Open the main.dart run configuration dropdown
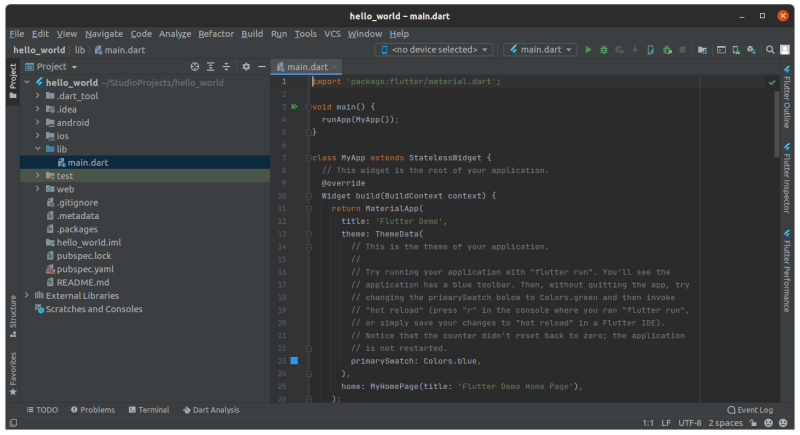 pyautogui.click(x=540, y=49)
